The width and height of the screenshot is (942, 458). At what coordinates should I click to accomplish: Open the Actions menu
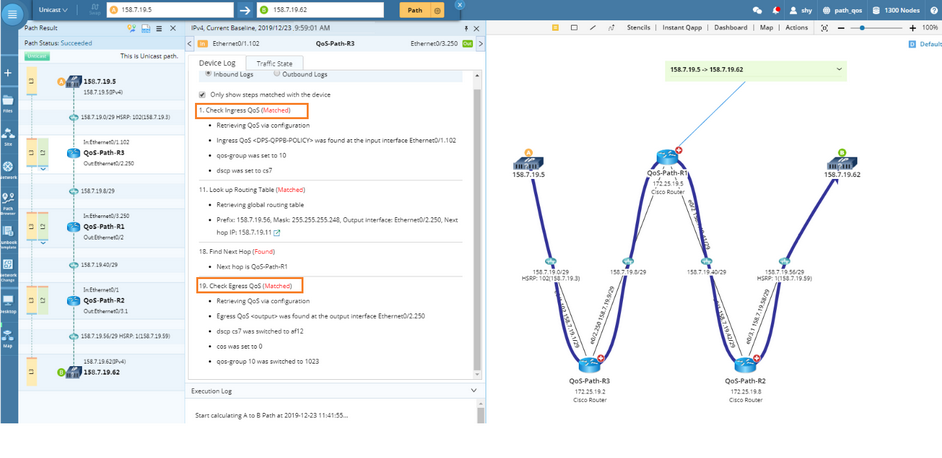(x=797, y=28)
